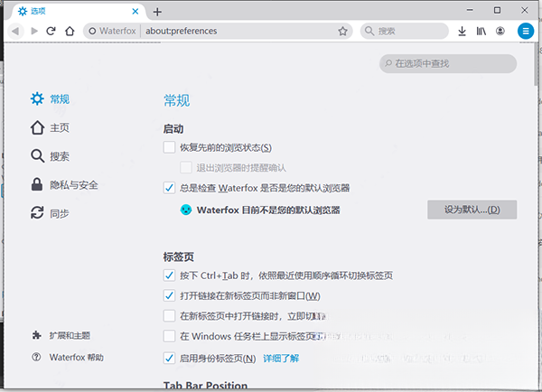The height and width of the screenshot is (392, 542).
Task: Check 在新标签页中打开链接时立即切换 checkbox
Action: (169, 315)
